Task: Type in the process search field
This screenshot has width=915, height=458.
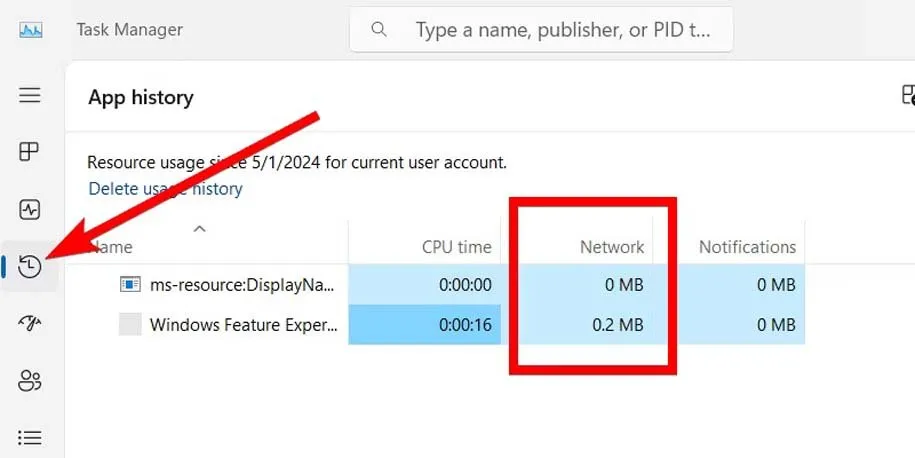Action: click(x=562, y=30)
